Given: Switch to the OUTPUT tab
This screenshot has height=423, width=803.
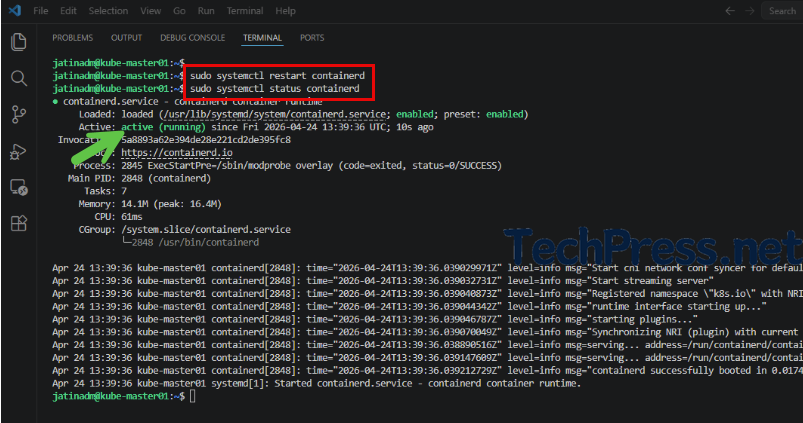Looking at the screenshot, I should pos(126,38).
